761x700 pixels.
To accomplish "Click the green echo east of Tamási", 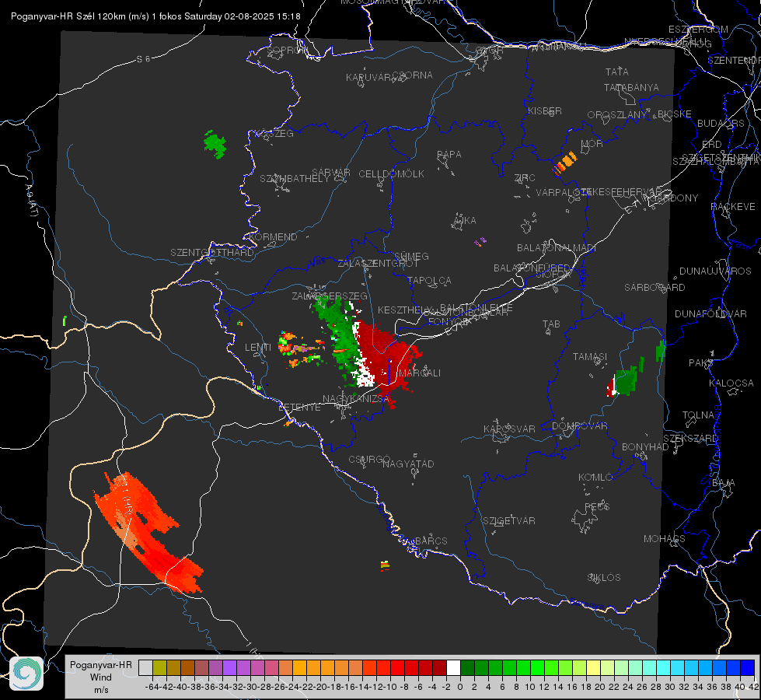I will click(x=625, y=381).
